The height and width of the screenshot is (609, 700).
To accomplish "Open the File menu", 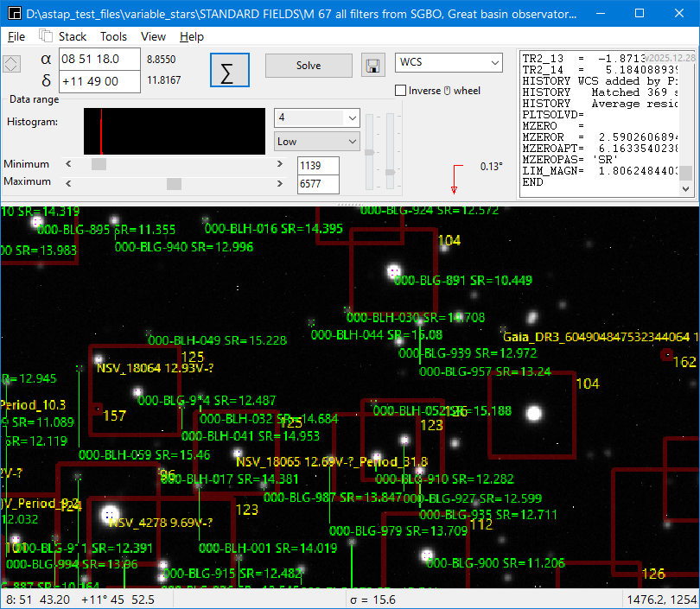I will pos(16,36).
